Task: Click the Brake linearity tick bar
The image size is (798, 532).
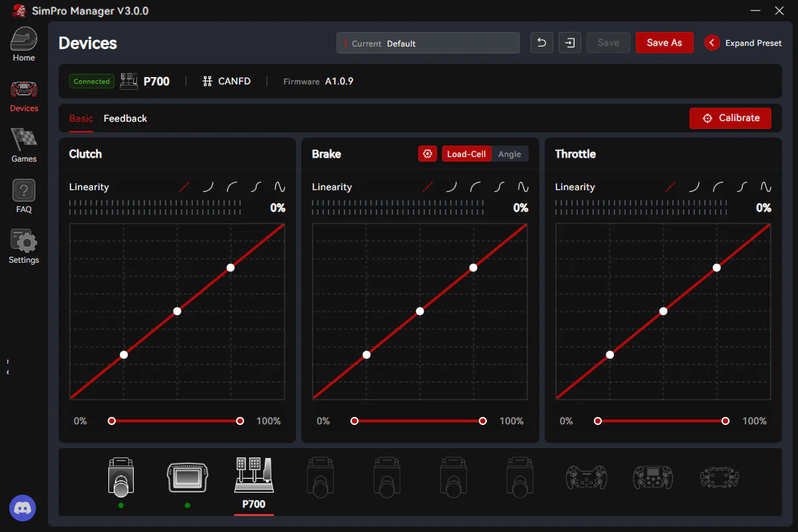Action: (x=398, y=207)
